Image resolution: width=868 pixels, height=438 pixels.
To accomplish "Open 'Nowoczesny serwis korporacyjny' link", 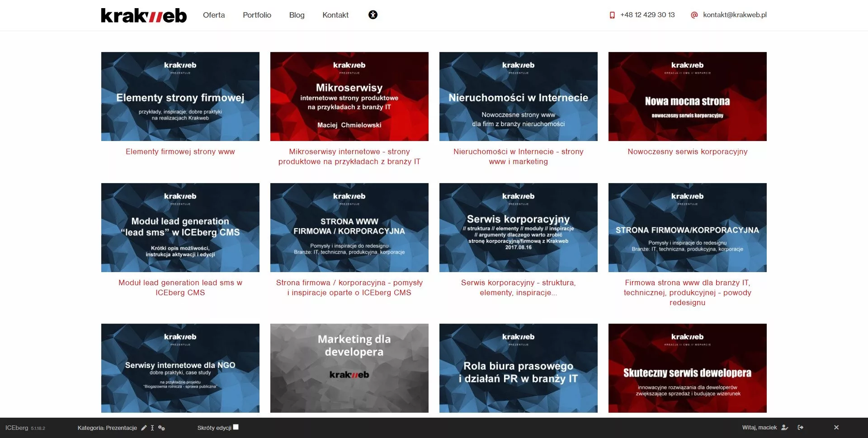I will (x=688, y=152).
